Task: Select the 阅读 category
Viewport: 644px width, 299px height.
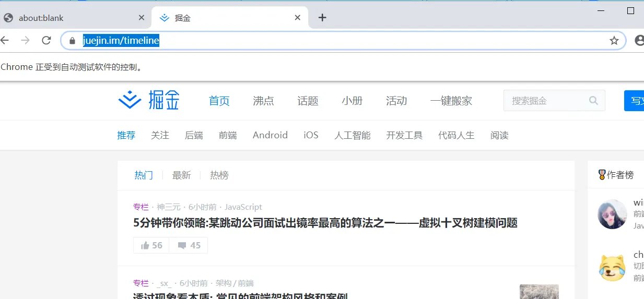Action: 499,135
